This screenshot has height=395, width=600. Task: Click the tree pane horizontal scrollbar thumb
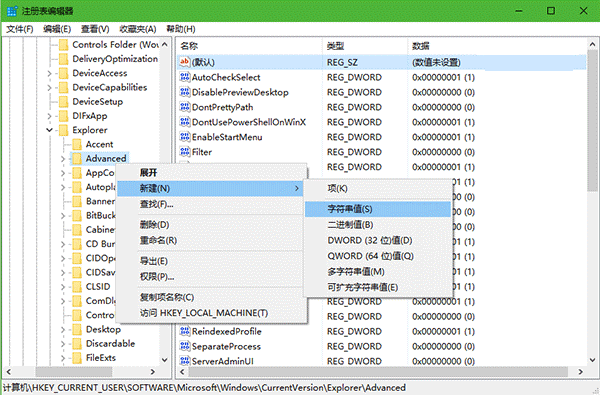click(74, 371)
